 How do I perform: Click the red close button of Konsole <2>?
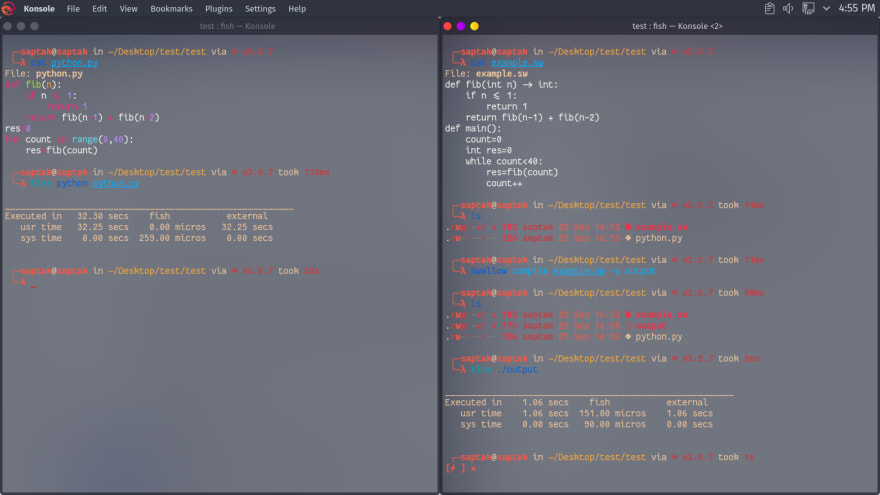point(447,26)
